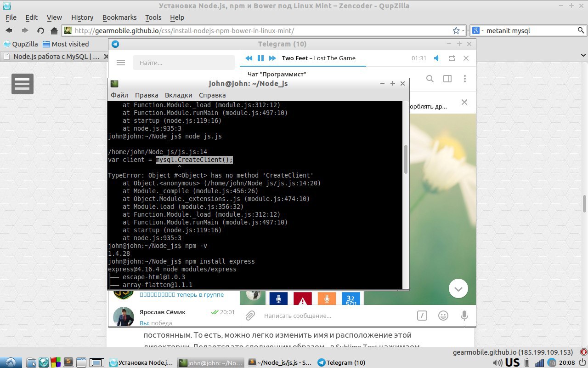Image resolution: width=588 pixels, height=368 pixels.
Task: Open terminal Правка menu
Action: (147, 95)
